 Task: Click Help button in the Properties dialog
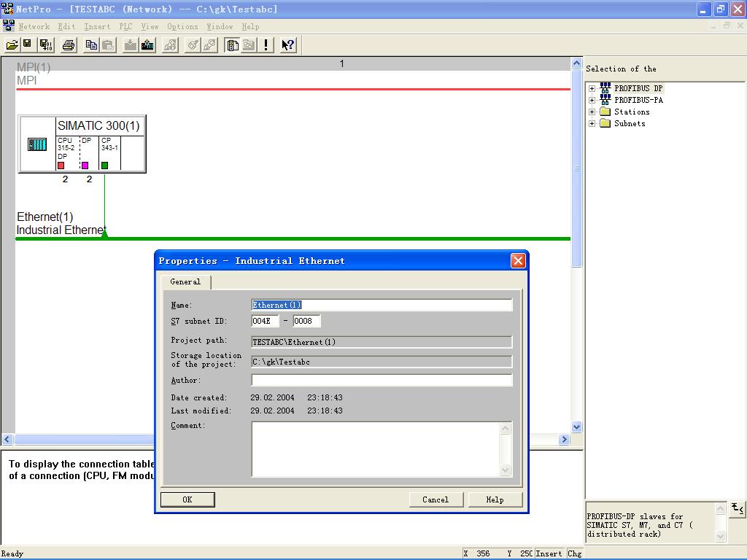(x=495, y=499)
